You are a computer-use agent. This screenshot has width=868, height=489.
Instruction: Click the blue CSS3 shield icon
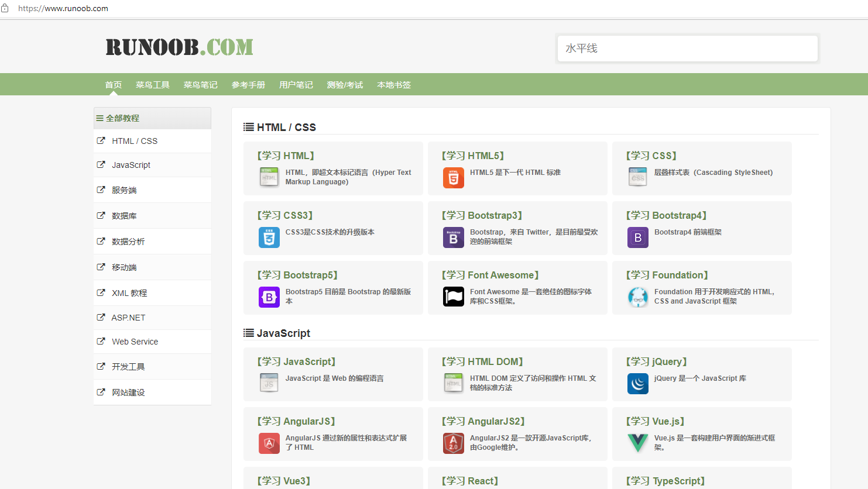pos(269,237)
